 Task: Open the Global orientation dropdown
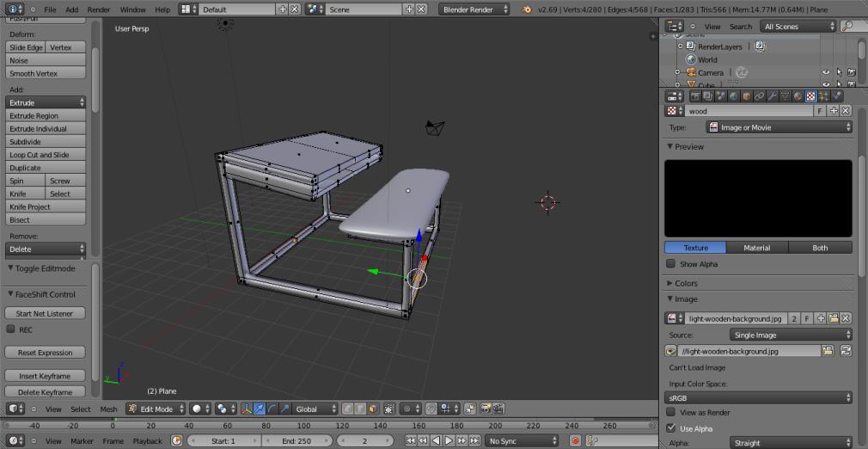pyautogui.click(x=315, y=409)
